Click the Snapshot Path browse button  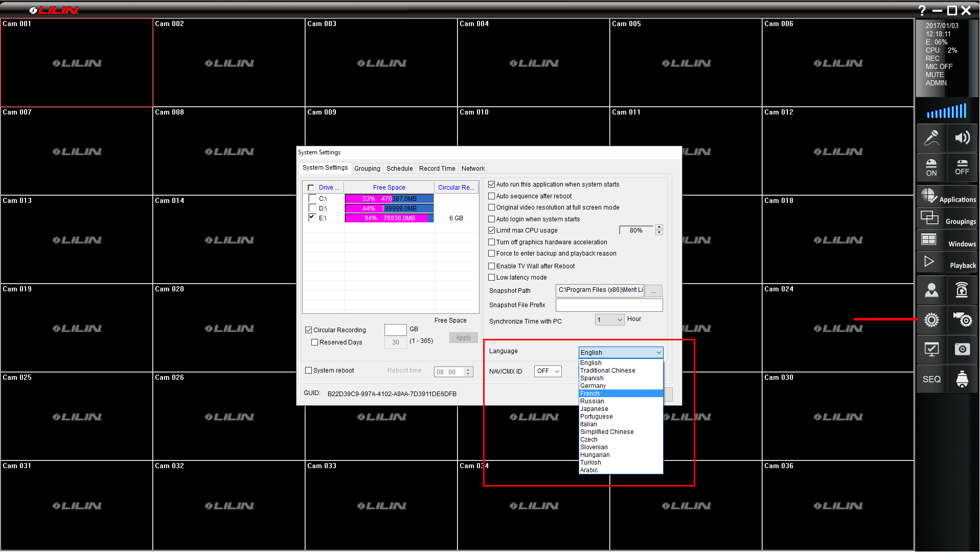pyautogui.click(x=653, y=291)
